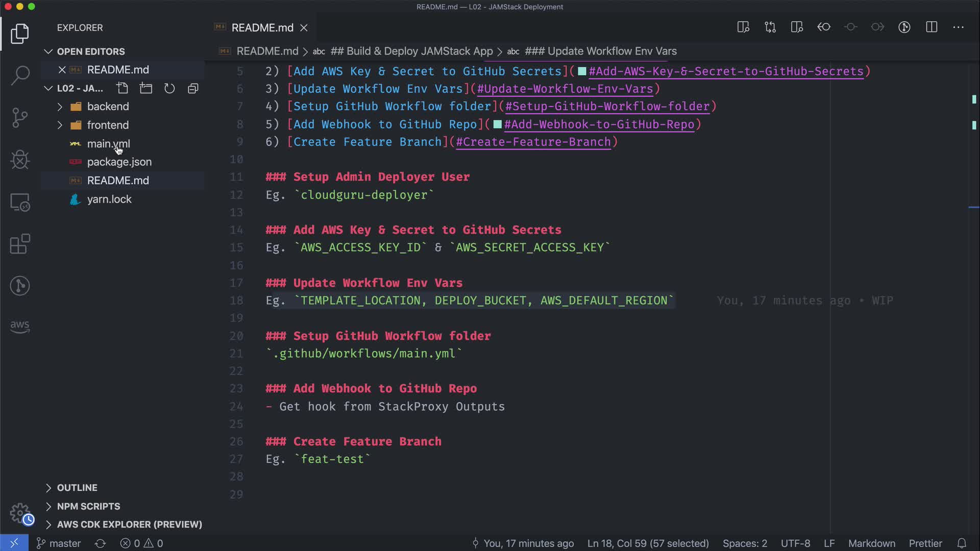980x551 pixels.
Task: Open the Remote Explorer view
Action: [20, 202]
